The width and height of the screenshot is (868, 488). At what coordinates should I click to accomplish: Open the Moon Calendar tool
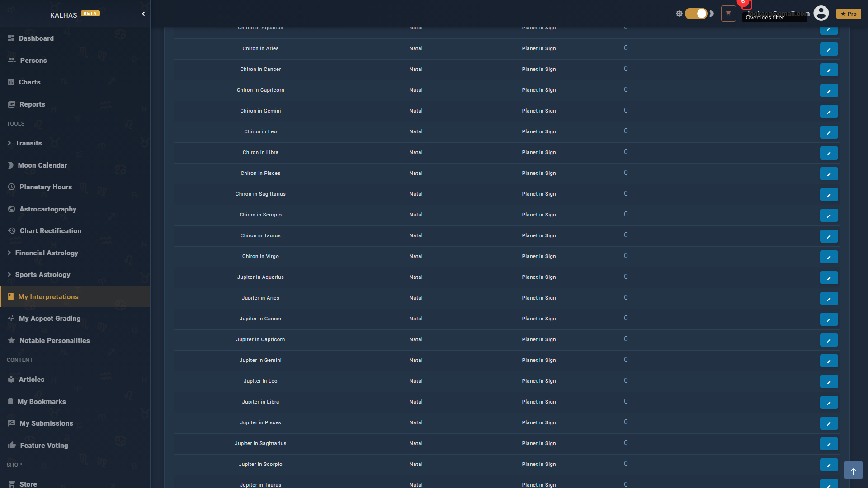point(42,165)
